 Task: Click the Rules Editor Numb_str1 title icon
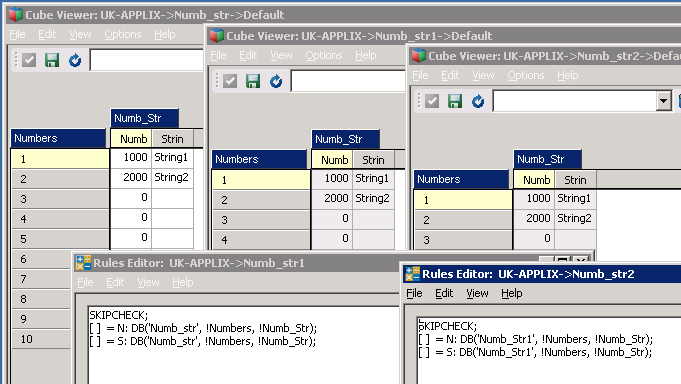coord(83,263)
